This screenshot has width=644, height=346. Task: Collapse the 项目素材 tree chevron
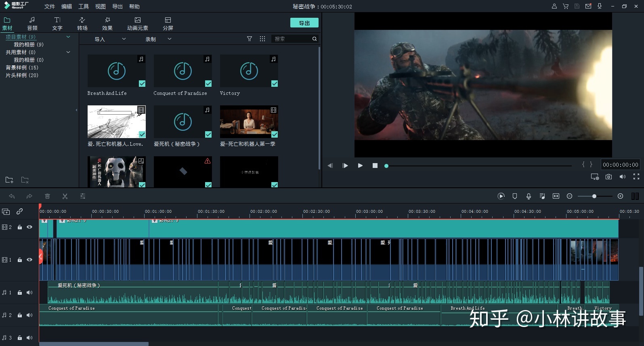(x=68, y=37)
